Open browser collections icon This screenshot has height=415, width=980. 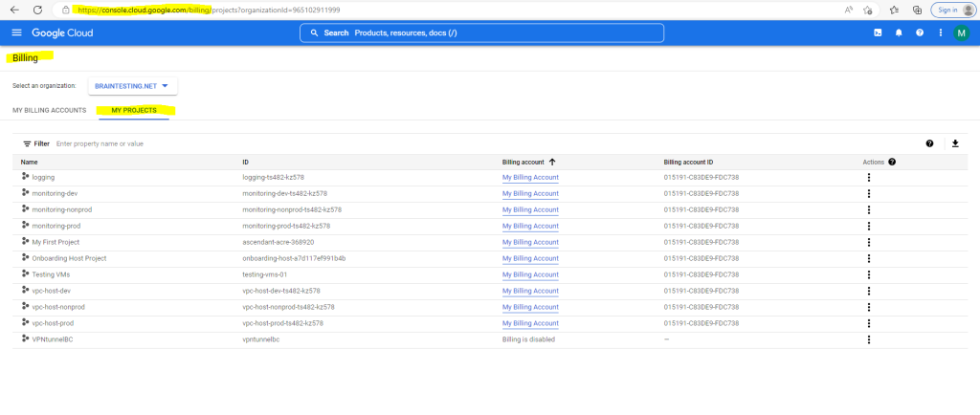pyautogui.click(x=918, y=10)
